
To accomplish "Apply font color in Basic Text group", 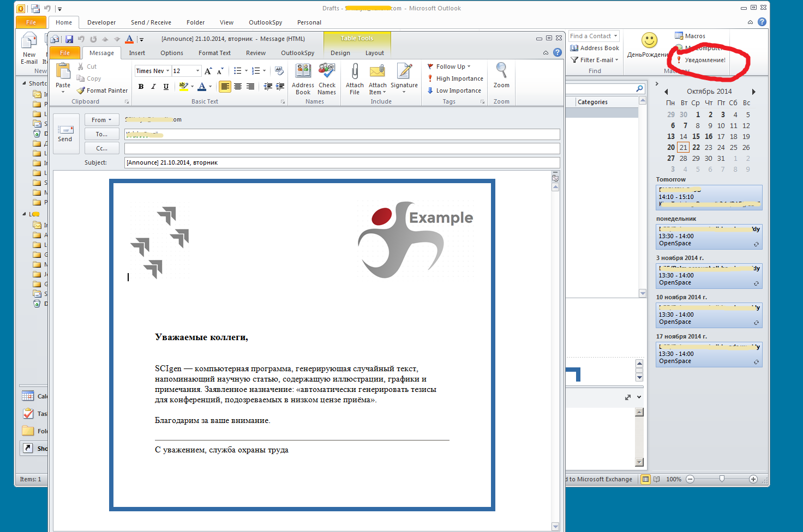I will [202, 87].
